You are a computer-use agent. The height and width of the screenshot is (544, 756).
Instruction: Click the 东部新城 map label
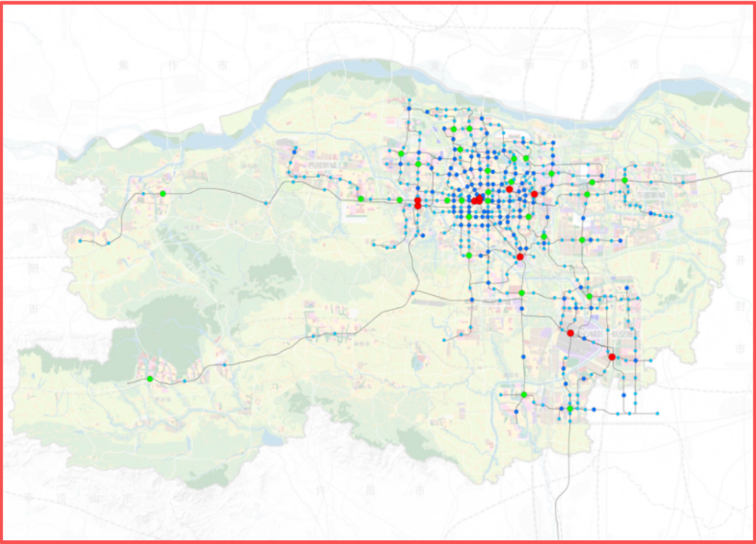click(651, 195)
